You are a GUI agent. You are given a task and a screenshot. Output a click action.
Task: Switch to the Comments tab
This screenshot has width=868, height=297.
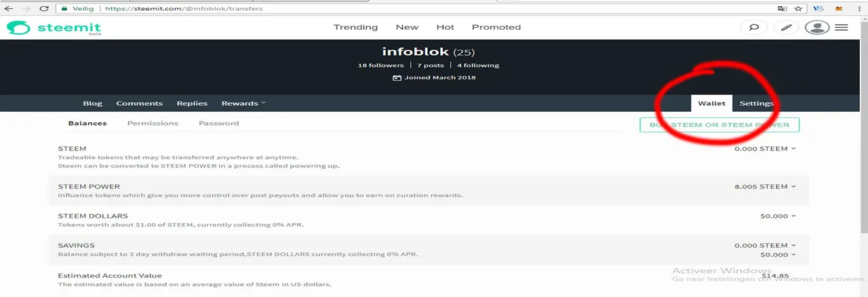point(139,103)
